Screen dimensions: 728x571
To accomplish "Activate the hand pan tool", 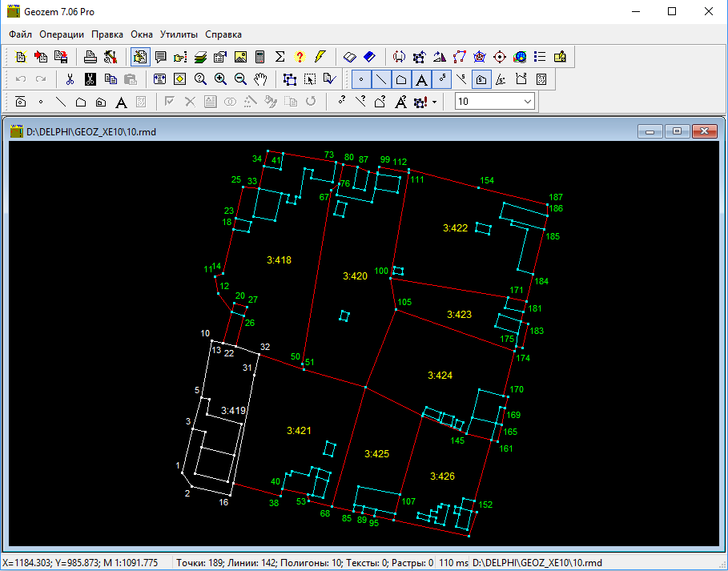I will coord(259,79).
